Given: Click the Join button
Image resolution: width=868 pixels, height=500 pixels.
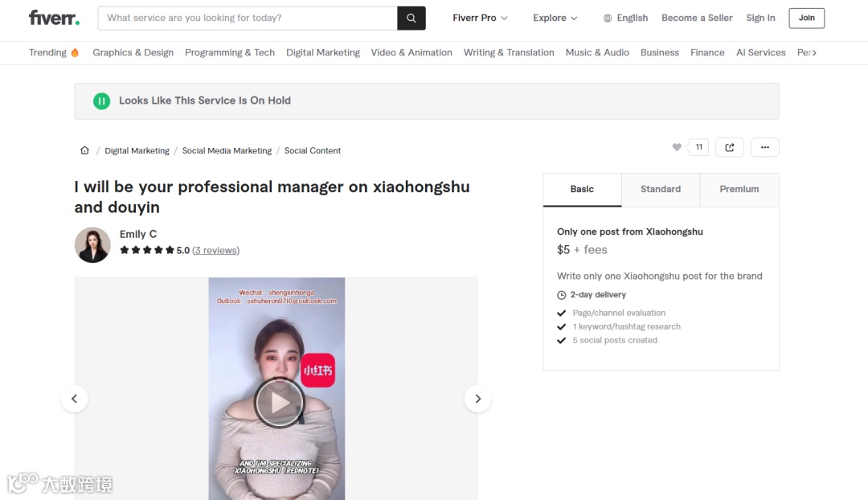Looking at the screenshot, I should [x=807, y=18].
